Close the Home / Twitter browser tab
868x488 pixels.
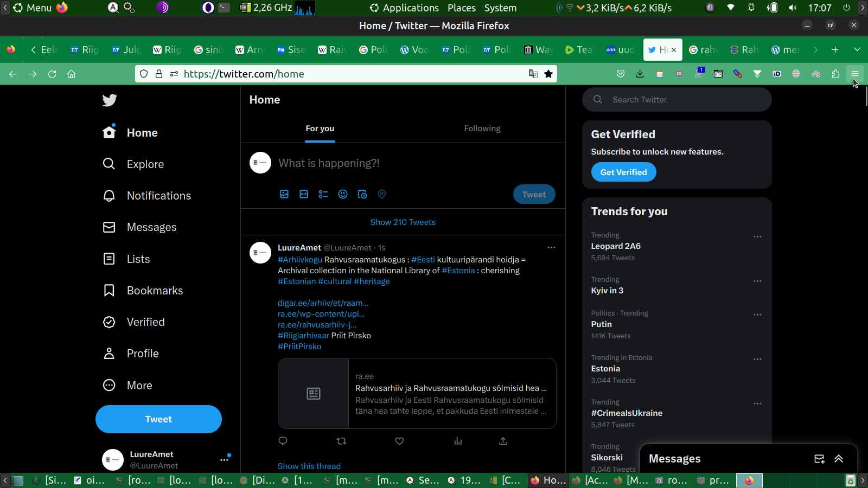pos(674,50)
